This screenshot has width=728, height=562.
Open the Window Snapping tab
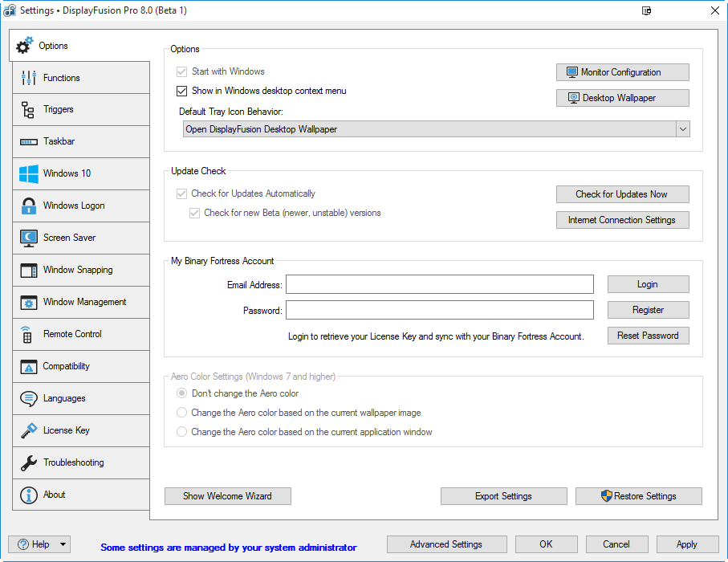[x=78, y=271]
